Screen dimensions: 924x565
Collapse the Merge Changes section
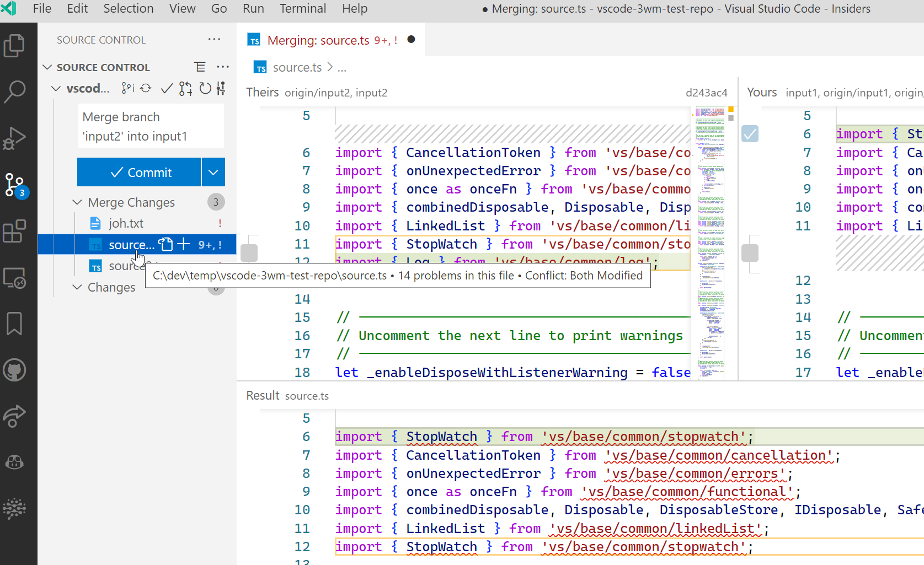pos(77,202)
